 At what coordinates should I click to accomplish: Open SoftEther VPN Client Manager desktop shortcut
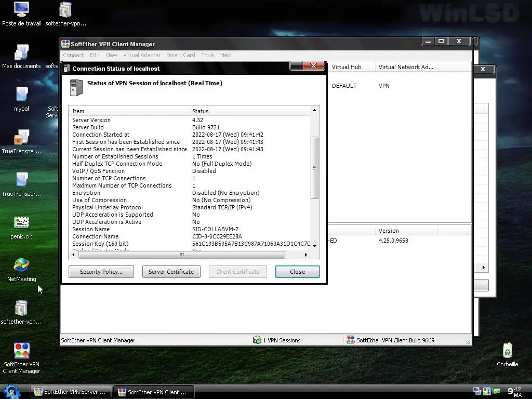(21, 358)
